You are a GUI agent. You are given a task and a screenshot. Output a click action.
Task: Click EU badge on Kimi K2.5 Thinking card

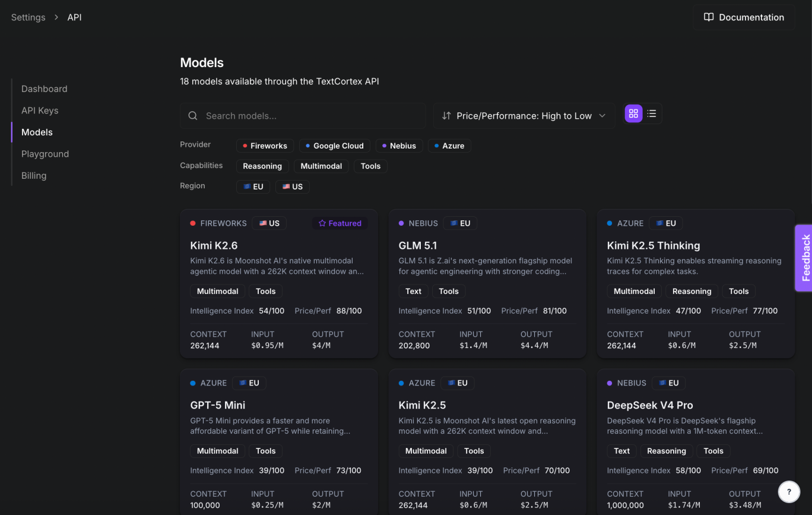666,223
